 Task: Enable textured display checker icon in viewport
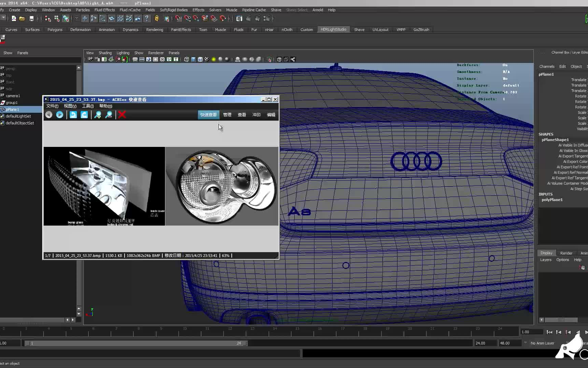[207, 59]
